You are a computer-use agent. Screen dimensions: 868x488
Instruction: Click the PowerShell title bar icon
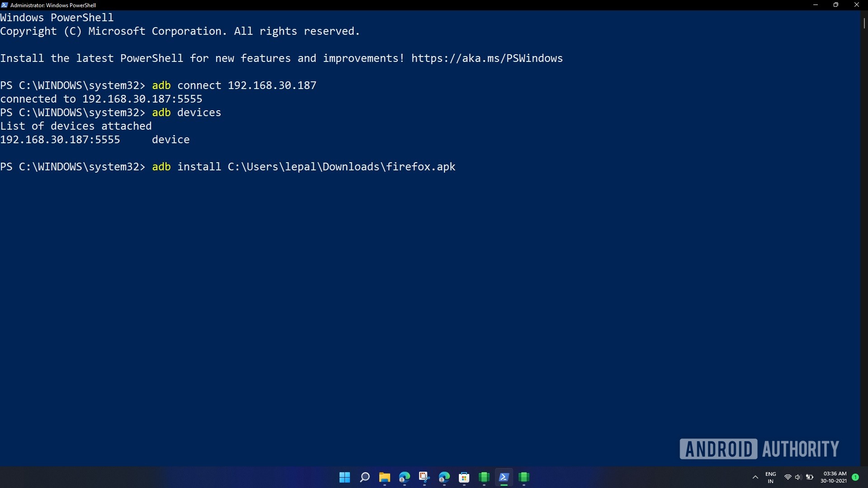click(5, 5)
